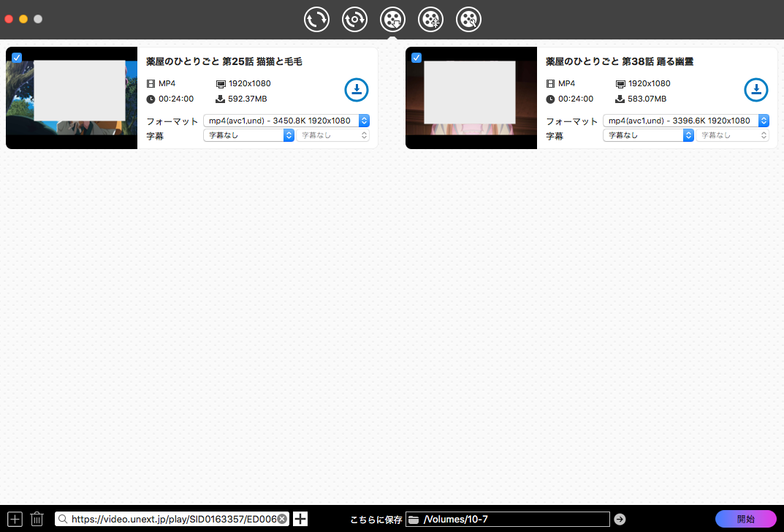This screenshot has width=784, height=532.
Task: Download episode 25 with its blue arrow icon
Action: tap(357, 90)
